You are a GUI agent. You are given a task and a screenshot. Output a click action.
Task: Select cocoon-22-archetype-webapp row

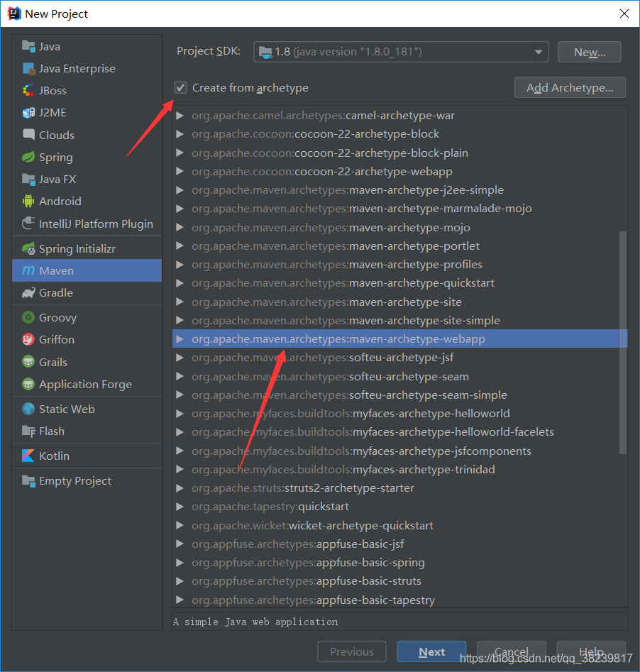point(400,172)
